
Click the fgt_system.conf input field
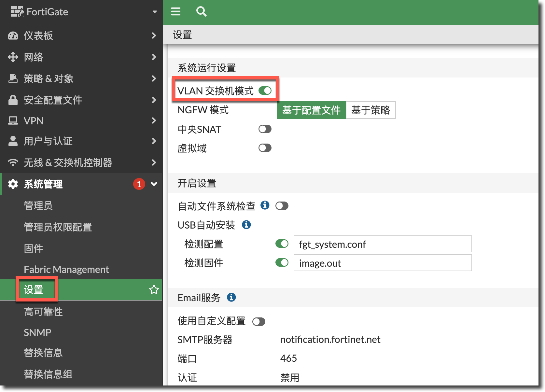383,244
